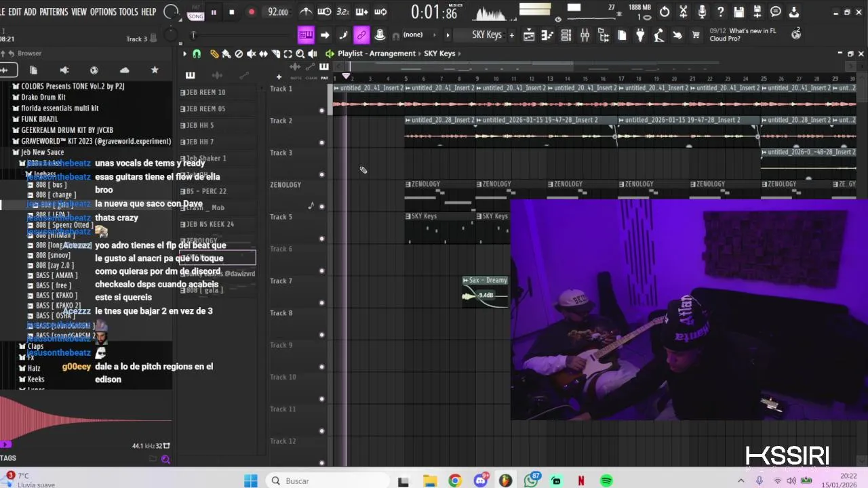This screenshot has height=488, width=868.
Task: Click the undo history circular arrow icon
Action: tap(665, 12)
